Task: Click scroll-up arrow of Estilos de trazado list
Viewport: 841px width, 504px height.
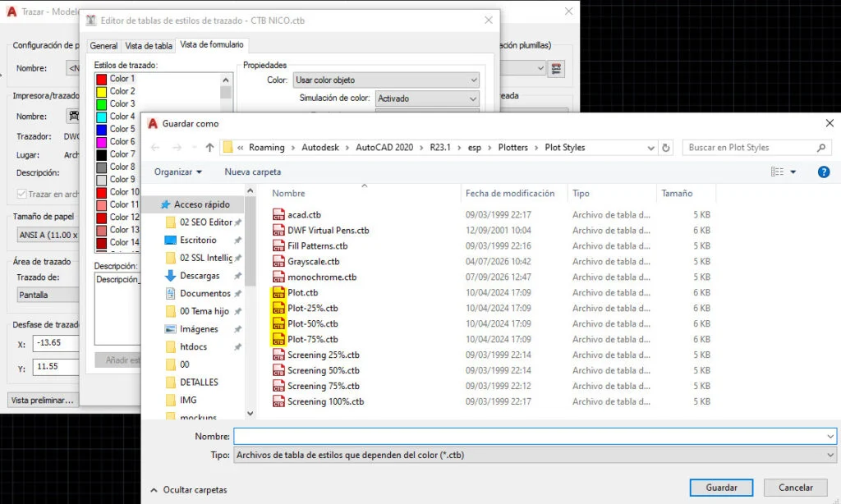Action: click(x=226, y=80)
